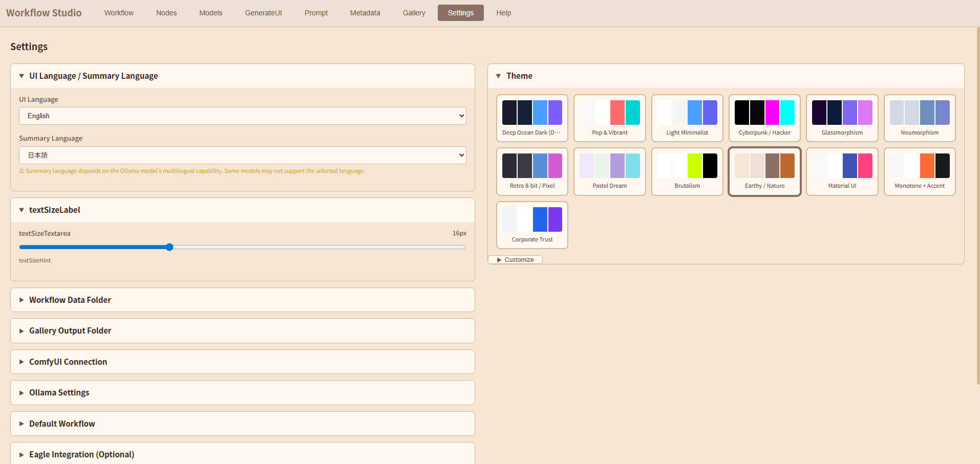Apply the Retro 8-bit / Pixel theme
Screen dimensions: 980x464
tap(532, 171)
